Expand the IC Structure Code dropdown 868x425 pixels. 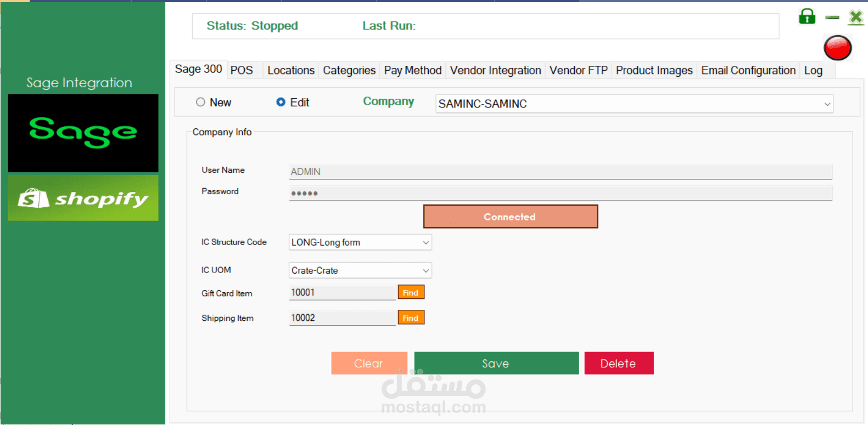pyautogui.click(x=360, y=242)
